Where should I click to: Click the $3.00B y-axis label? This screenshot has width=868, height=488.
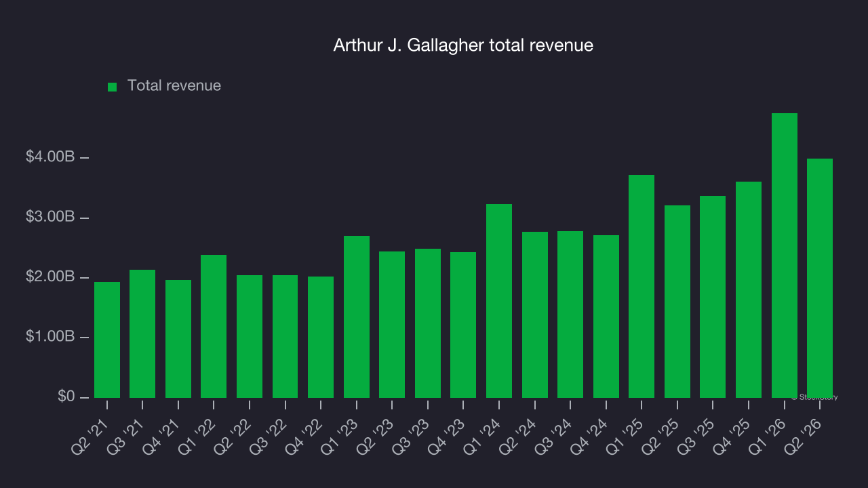tap(50, 217)
